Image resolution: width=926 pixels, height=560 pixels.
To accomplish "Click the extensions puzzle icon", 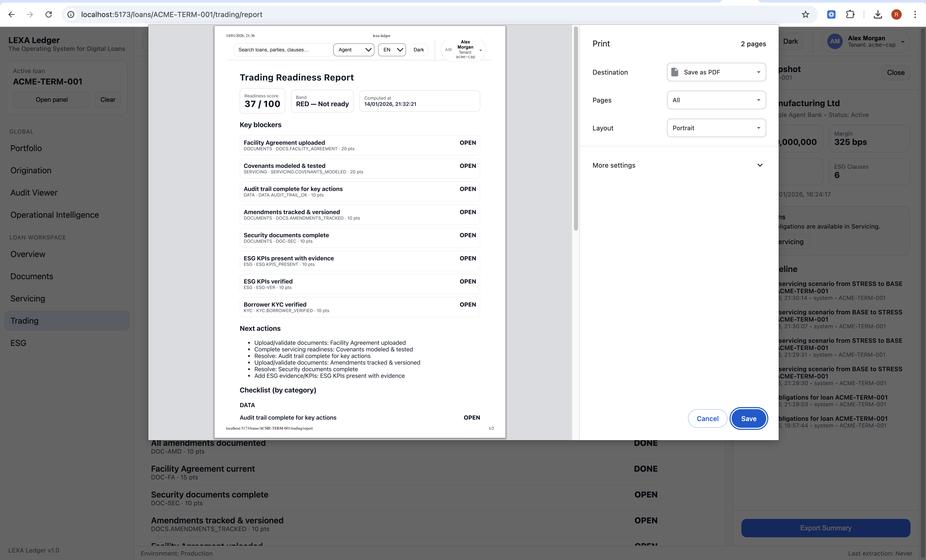I will pos(851,14).
